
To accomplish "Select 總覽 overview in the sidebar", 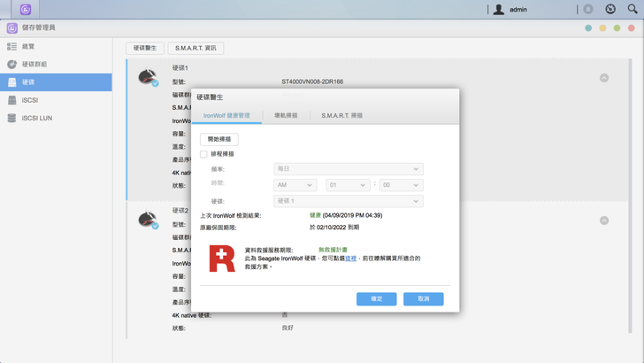I will pos(28,46).
